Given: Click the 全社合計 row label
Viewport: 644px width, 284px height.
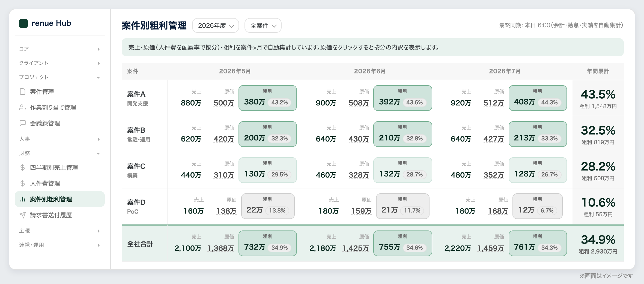Looking at the screenshot, I should click(140, 244).
